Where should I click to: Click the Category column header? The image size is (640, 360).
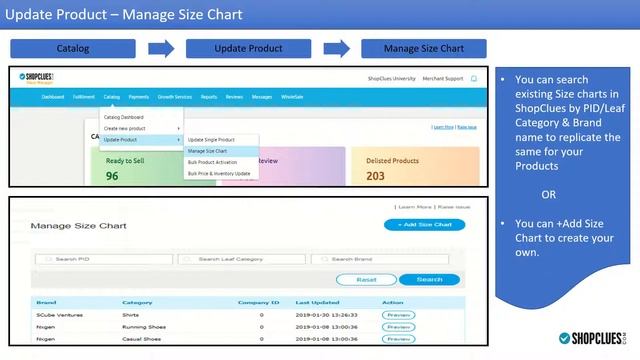137,303
